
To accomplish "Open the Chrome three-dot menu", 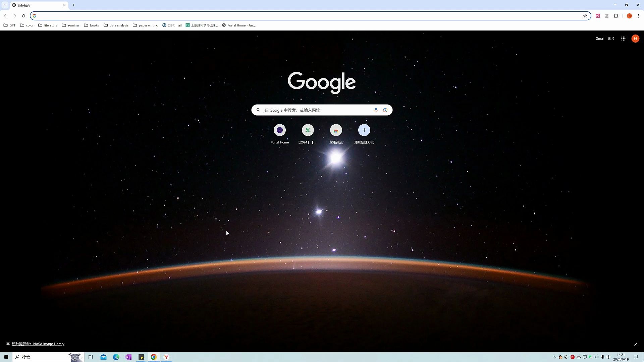I will [638, 16].
